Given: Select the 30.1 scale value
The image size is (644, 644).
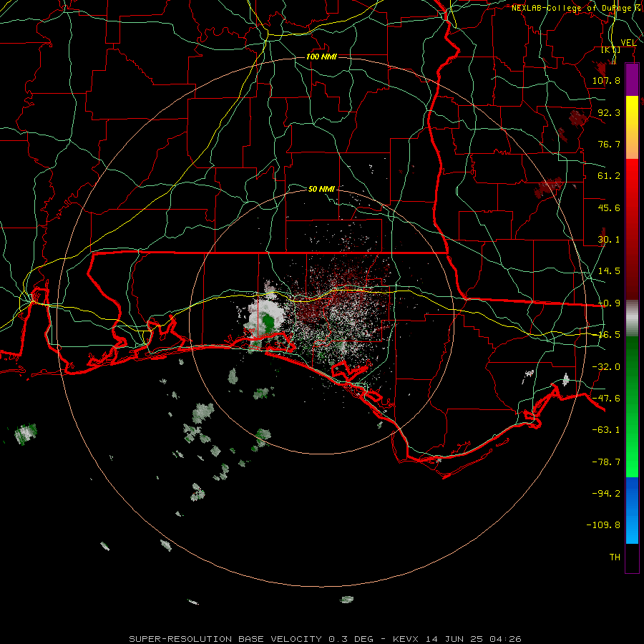Looking at the screenshot, I should 609,240.
